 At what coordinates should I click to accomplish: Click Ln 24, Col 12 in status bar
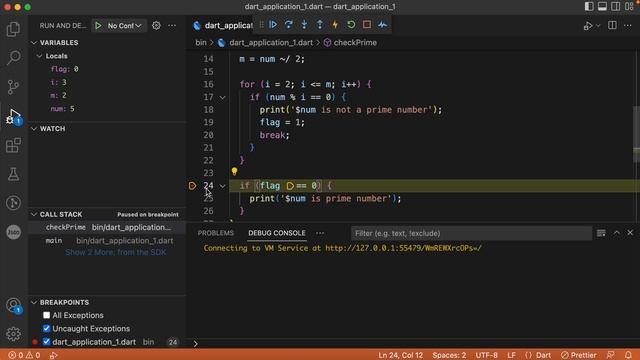pyautogui.click(x=400, y=355)
